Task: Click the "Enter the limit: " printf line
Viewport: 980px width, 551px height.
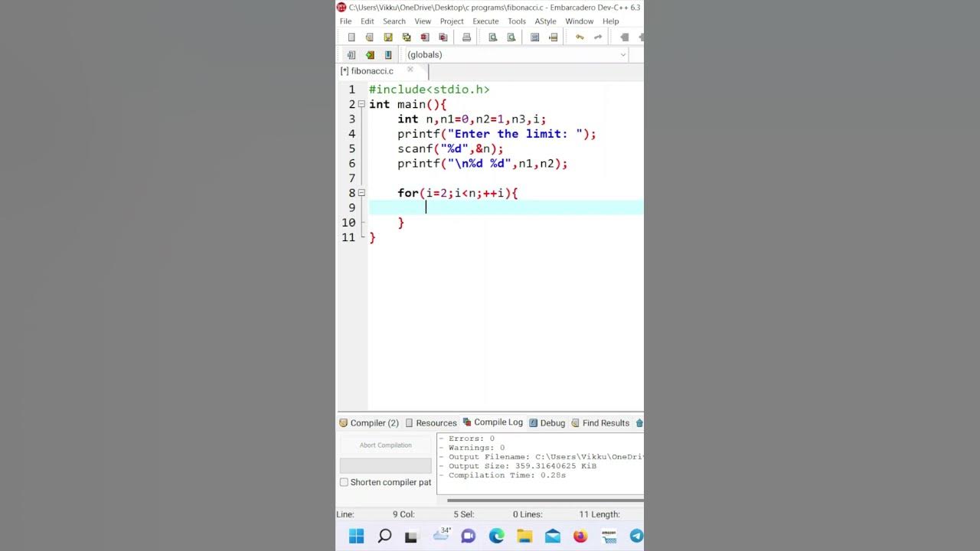Action: point(497,134)
